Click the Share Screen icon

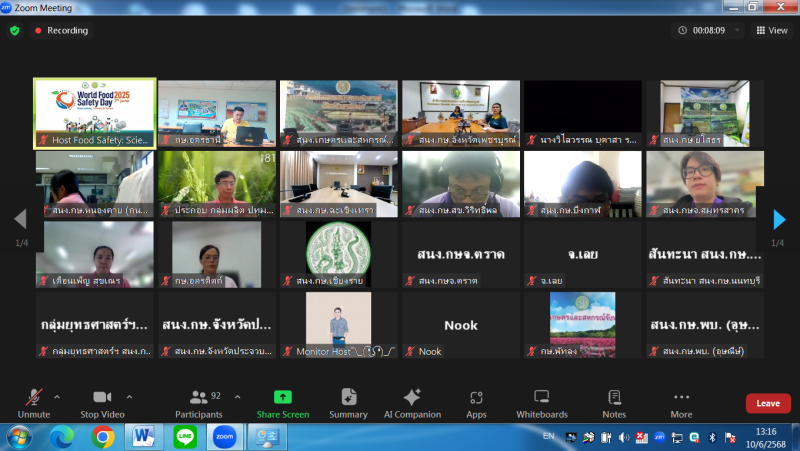282,397
